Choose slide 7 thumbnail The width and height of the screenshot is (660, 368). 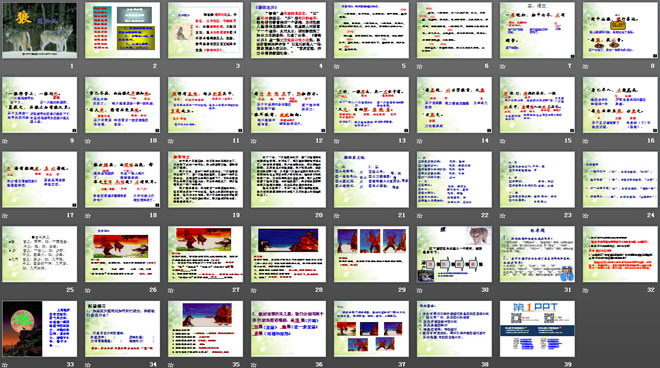(x=537, y=30)
